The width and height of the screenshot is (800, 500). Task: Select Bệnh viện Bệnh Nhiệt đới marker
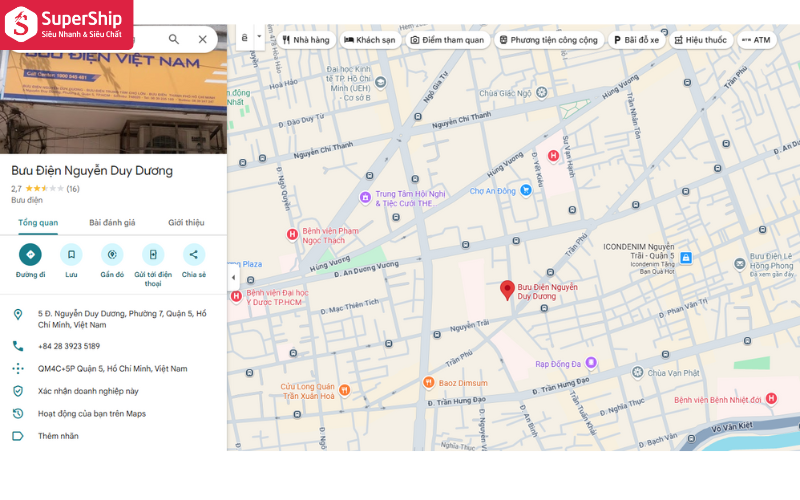(771, 398)
